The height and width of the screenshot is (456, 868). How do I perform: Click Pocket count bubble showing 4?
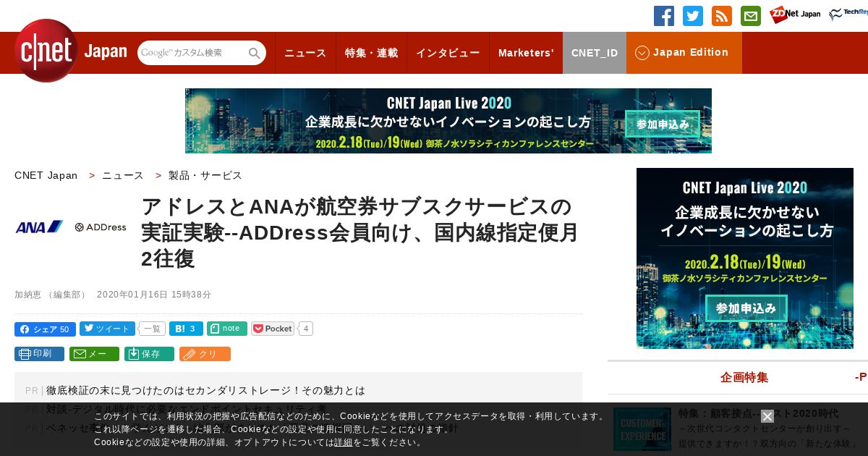306,329
